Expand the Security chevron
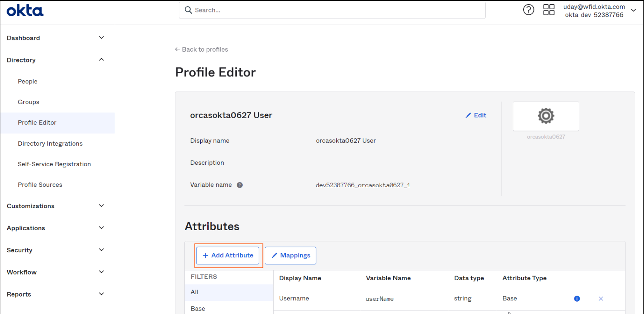The width and height of the screenshot is (644, 314). (x=101, y=250)
